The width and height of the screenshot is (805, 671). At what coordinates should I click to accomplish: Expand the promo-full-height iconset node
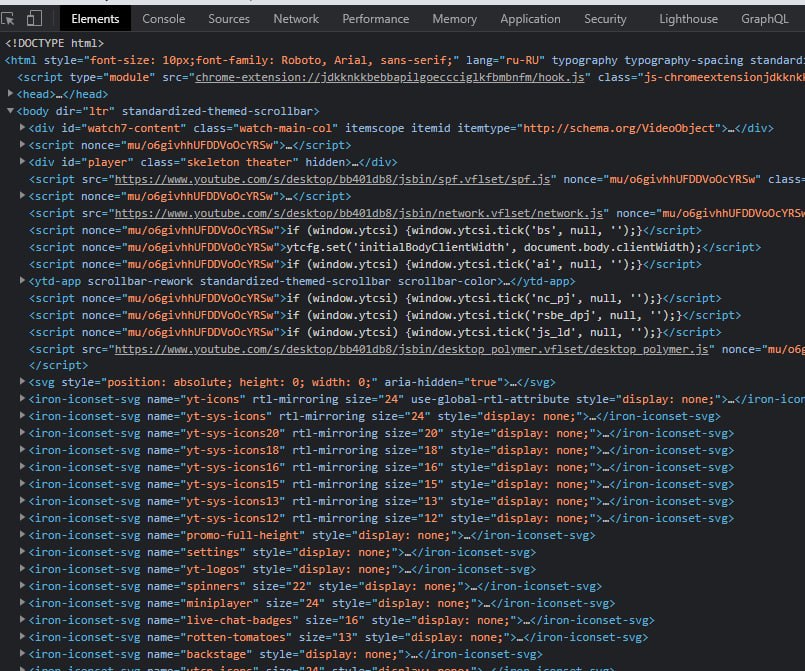(22, 534)
